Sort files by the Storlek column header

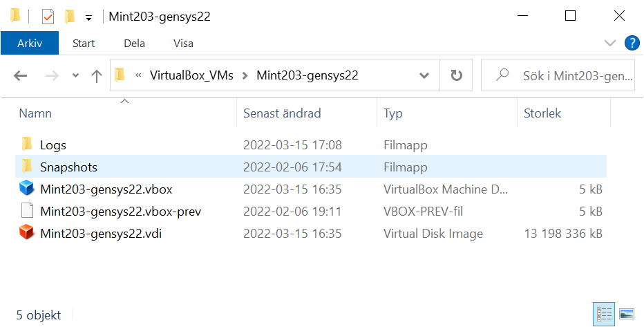(x=542, y=113)
